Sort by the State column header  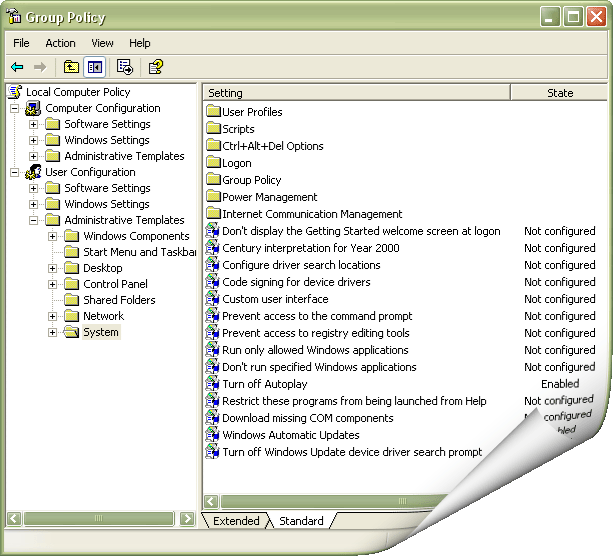pos(559,93)
